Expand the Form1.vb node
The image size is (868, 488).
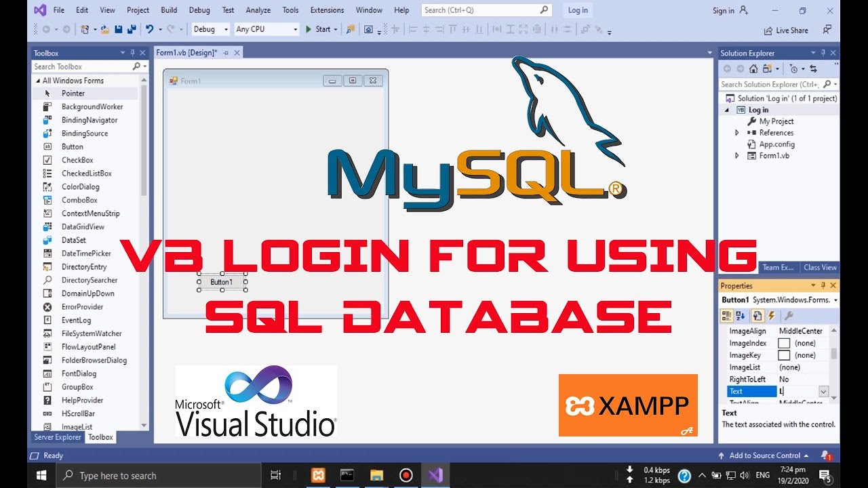737,156
